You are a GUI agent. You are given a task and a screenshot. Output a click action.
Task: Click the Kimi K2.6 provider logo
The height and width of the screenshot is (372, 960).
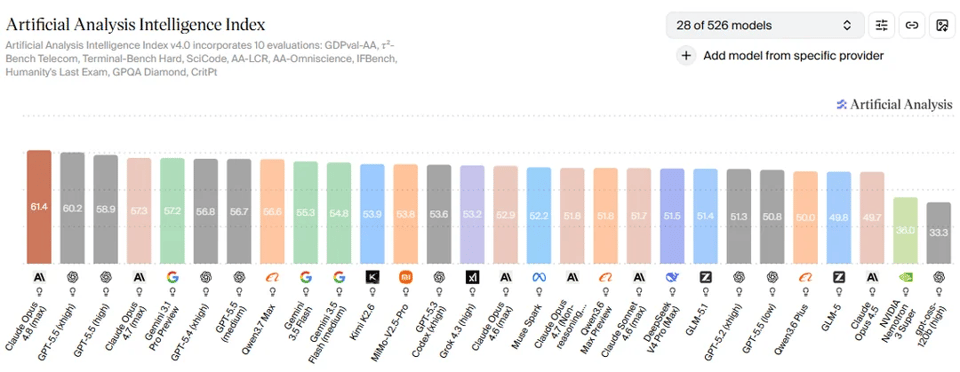(x=372, y=277)
